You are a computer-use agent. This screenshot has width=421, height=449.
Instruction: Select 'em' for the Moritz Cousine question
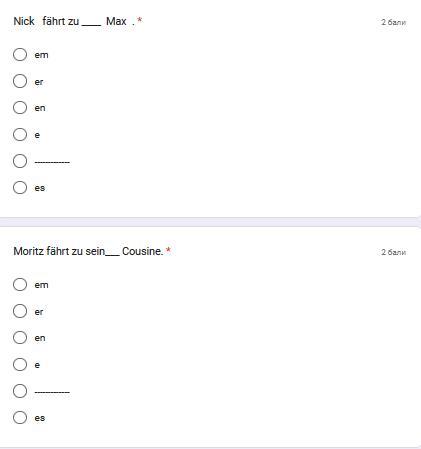(20, 284)
